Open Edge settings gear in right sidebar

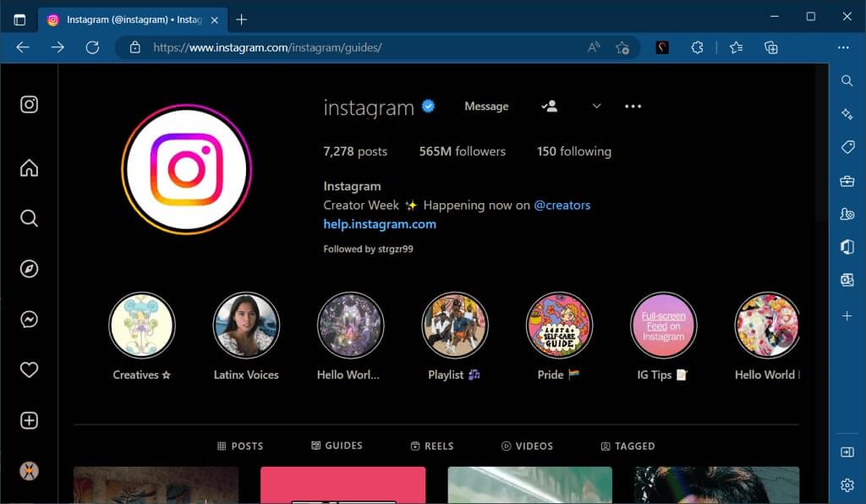pyautogui.click(x=847, y=485)
